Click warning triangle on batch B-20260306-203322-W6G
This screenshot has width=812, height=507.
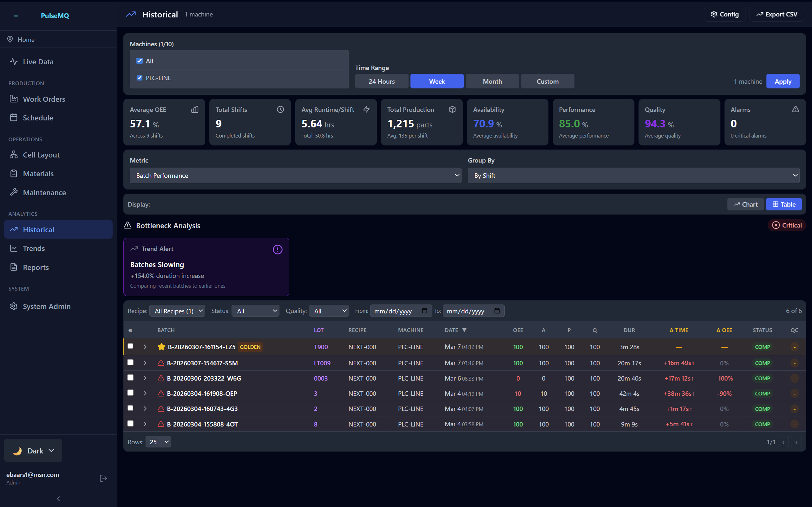pyautogui.click(x=161, y=378)
